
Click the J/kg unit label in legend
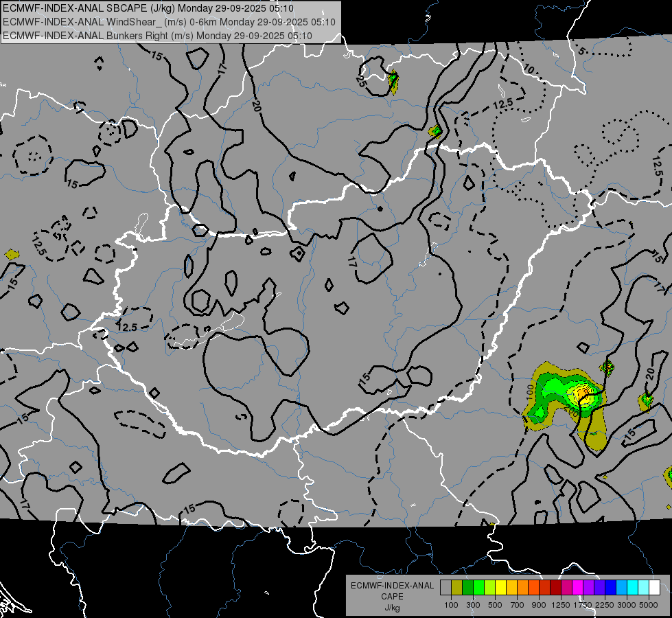[392, 608]
